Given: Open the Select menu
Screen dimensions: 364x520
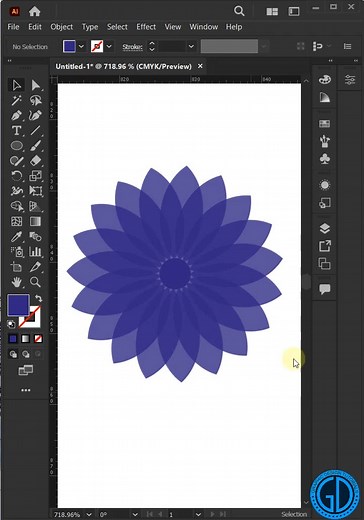Looking at the screenshot, I should 117,27.
